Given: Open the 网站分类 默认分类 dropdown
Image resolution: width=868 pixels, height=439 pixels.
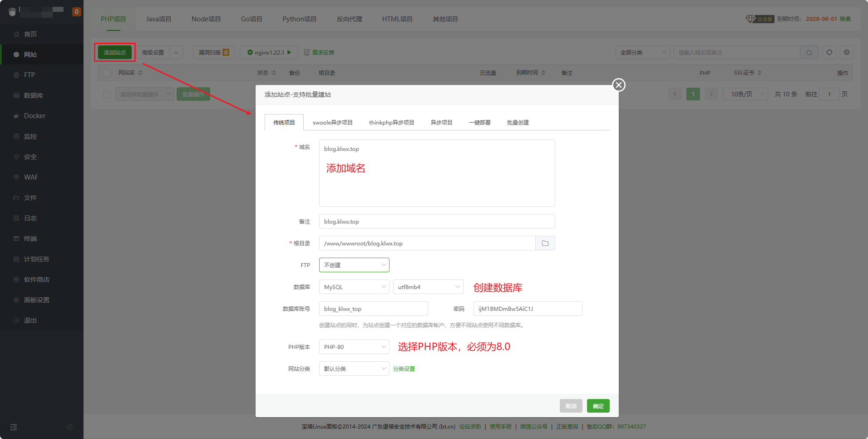Looking at the screenshot, I should tap(354, 369).
